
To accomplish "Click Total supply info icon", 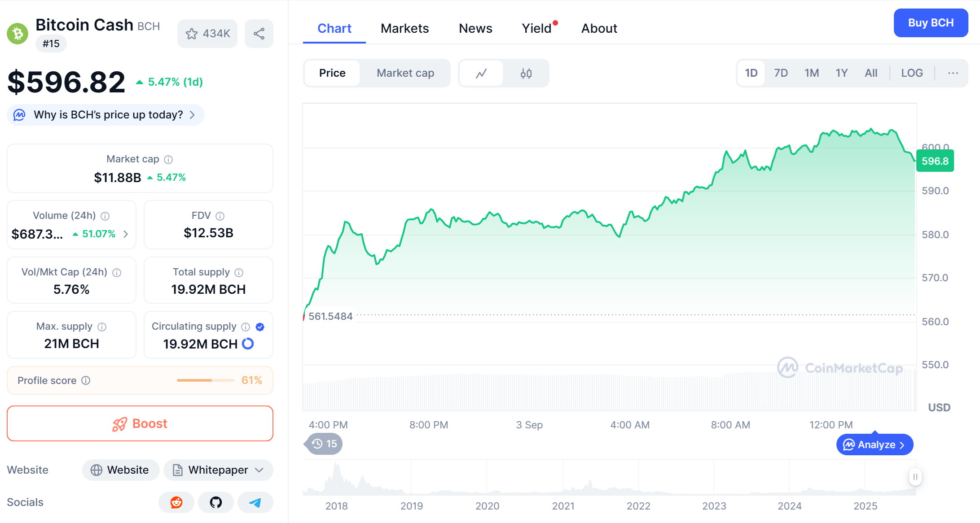I will [239, 273].
